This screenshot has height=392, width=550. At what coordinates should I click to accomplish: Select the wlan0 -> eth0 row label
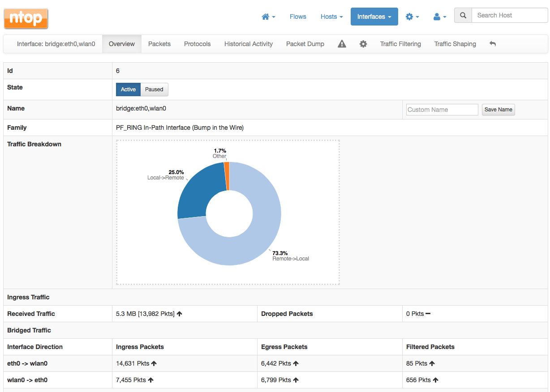27,380
